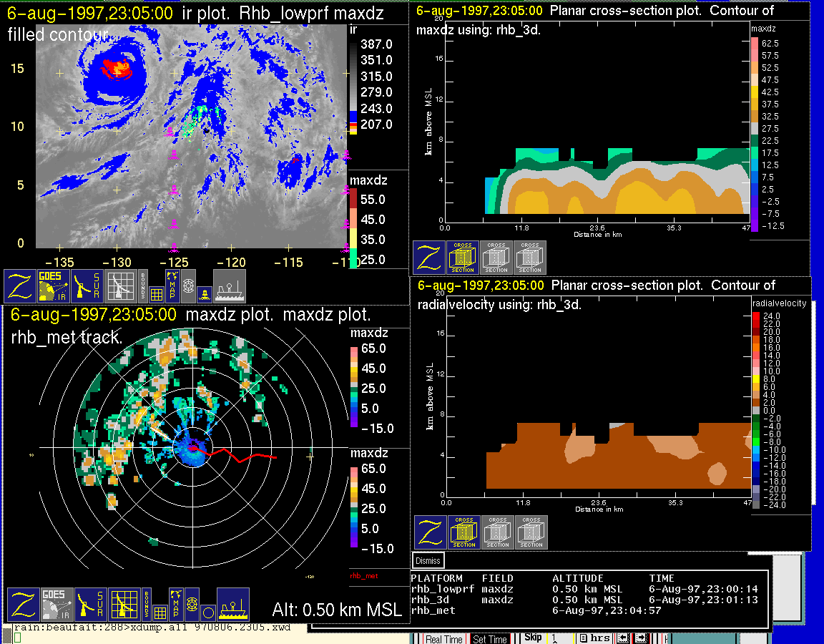Click the Real Time mode button
The width and height of the screenshot is (824, 644).
coord(443,639)
